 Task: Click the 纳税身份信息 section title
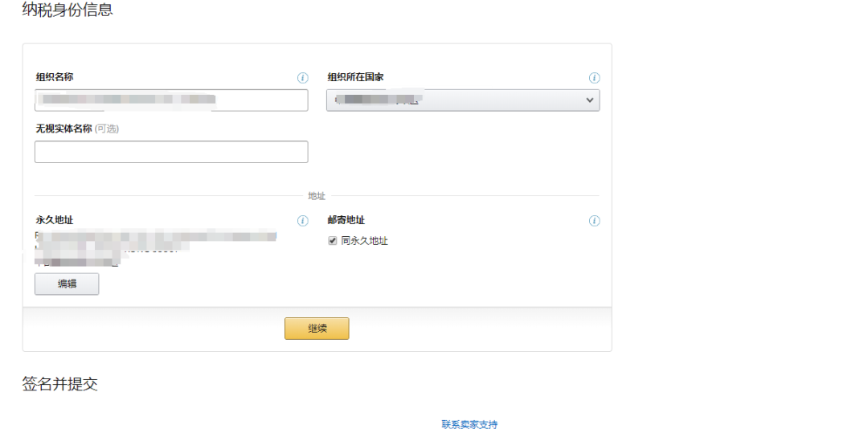coord(68,10)
